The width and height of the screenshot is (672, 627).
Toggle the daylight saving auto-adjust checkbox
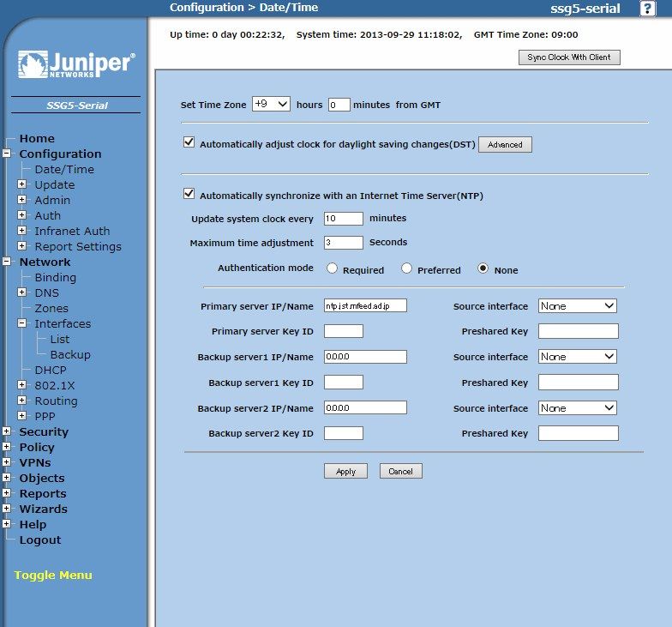click(189, 142)
